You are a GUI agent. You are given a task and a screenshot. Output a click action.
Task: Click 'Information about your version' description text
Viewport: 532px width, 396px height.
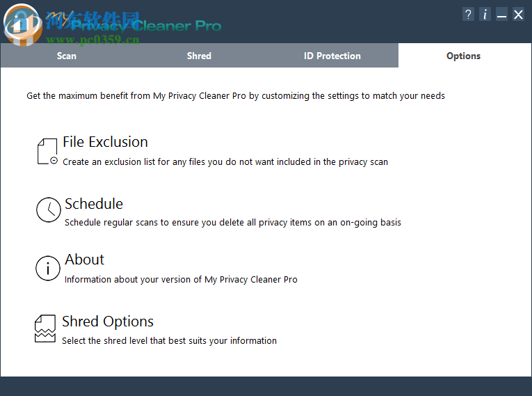click(181, 280)
